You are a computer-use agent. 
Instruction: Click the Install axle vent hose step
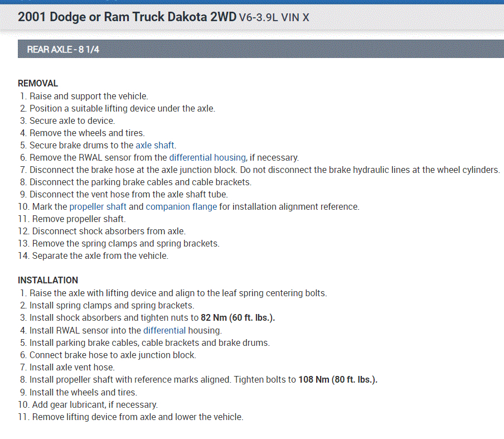72,367
